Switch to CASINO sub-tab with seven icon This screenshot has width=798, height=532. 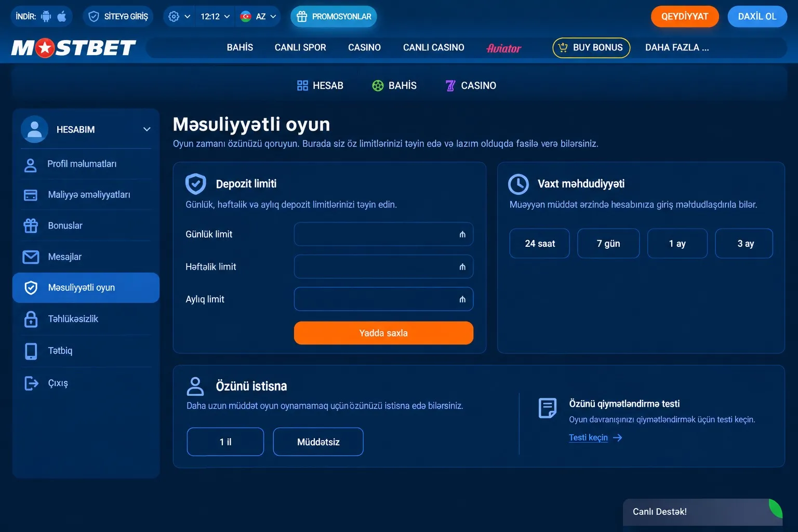coord(471,86)
